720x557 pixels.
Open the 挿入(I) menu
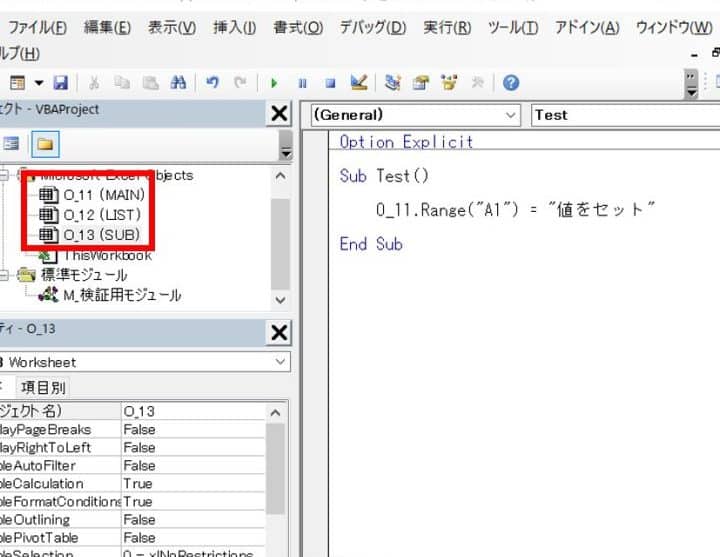coord(235,28)
